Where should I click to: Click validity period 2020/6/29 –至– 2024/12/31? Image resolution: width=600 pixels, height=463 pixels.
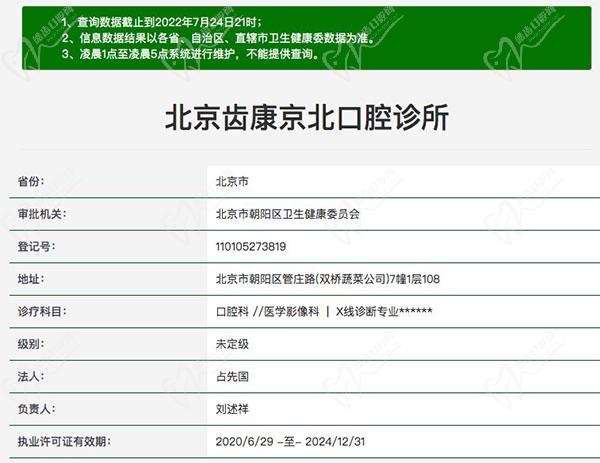click(x=290, y=442)
